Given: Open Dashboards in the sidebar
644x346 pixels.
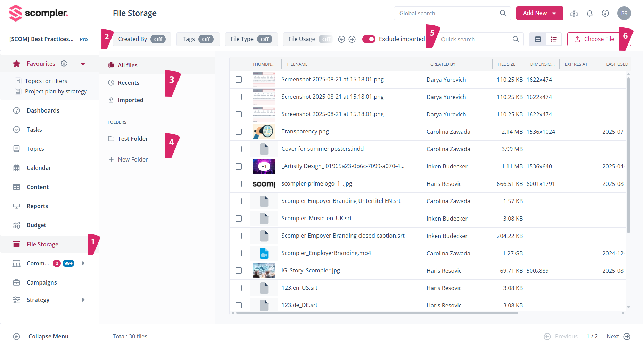Looking at the screenshot, I should point(43,110).
